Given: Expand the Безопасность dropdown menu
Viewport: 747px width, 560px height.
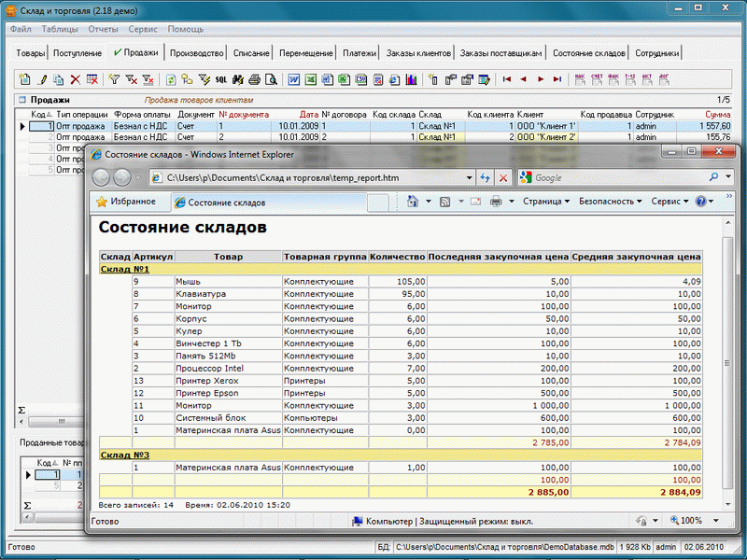Looking at the screenshot, I should tap(611, 202).
